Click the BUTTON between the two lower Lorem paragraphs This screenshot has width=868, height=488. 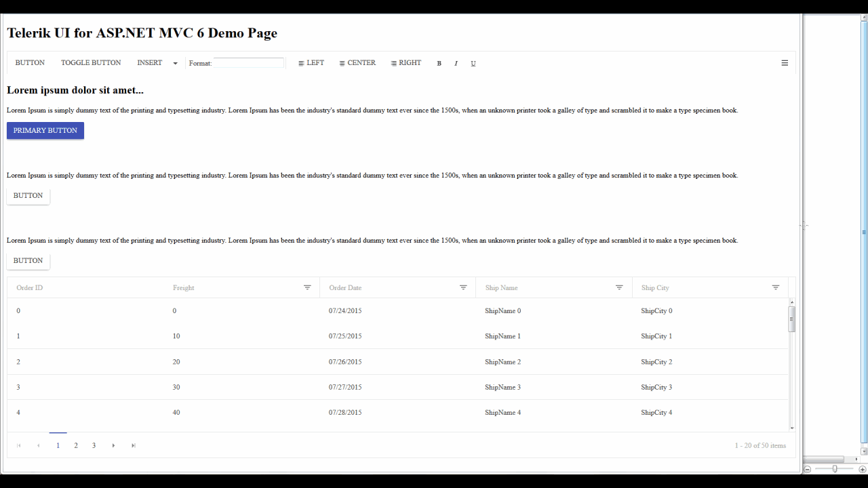click(x=28, y=196)
